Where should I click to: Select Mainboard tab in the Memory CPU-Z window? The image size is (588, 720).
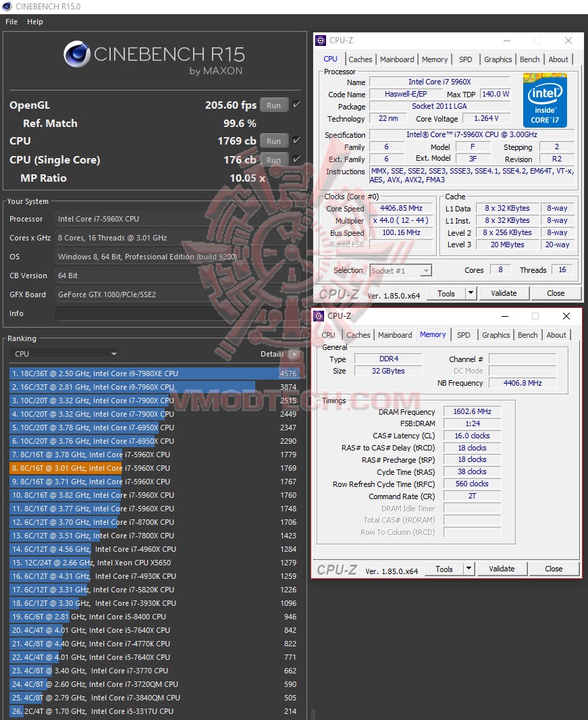395,335
